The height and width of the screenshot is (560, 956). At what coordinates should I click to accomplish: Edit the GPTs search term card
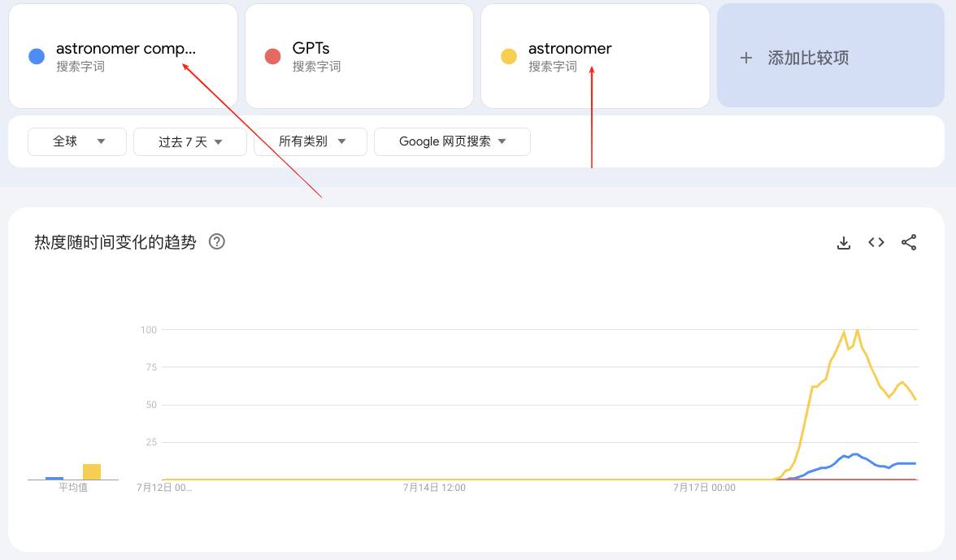pos(359,56)
